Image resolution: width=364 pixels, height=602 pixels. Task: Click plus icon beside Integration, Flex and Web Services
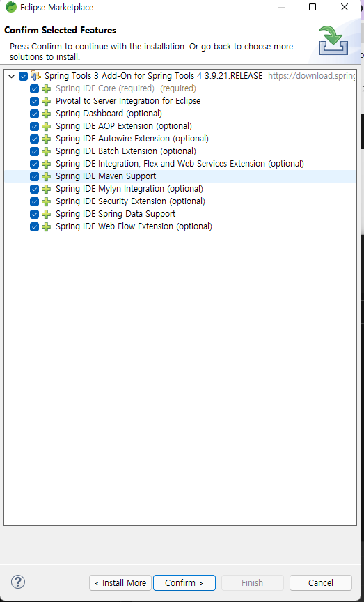pyautogui.click(x=47, y=164)
